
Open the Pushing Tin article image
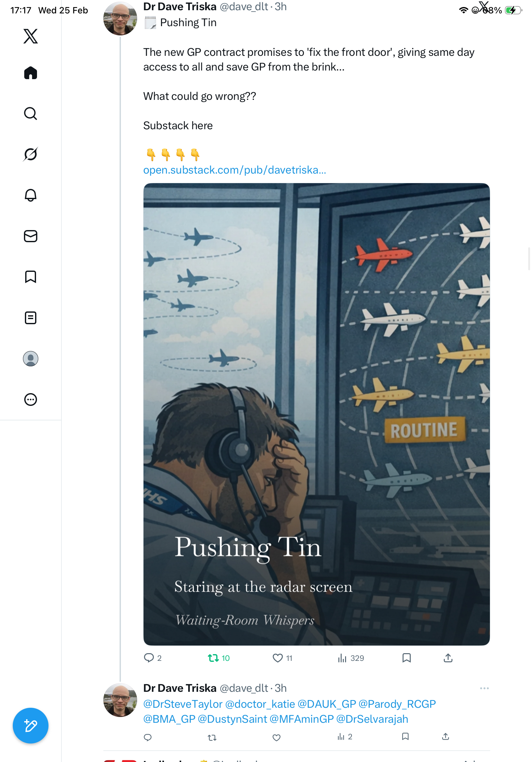tap(316, 414)
